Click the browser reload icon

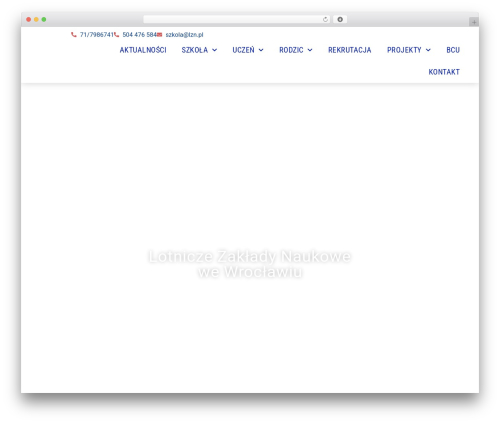pyautogui.click(x=325, y=19)
